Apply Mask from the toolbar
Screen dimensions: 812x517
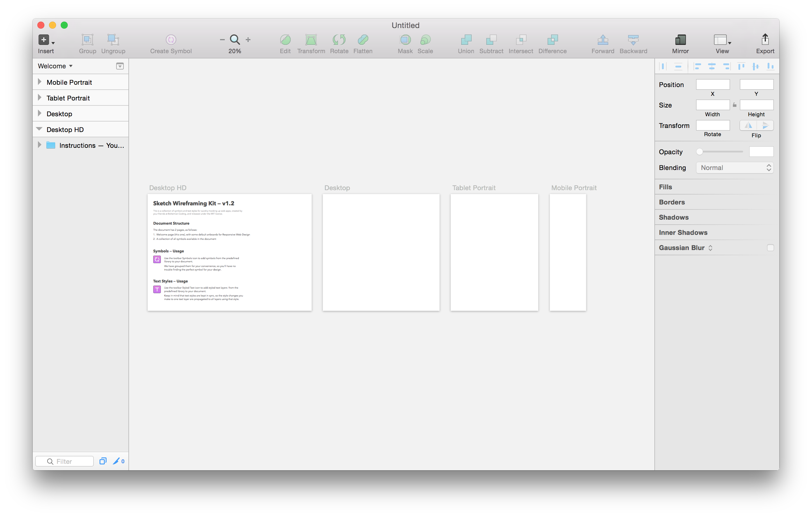[405, 40]
